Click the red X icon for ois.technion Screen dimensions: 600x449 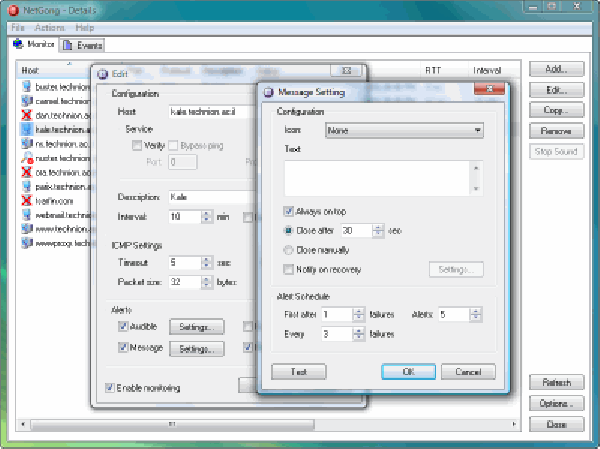click(26, 172)
